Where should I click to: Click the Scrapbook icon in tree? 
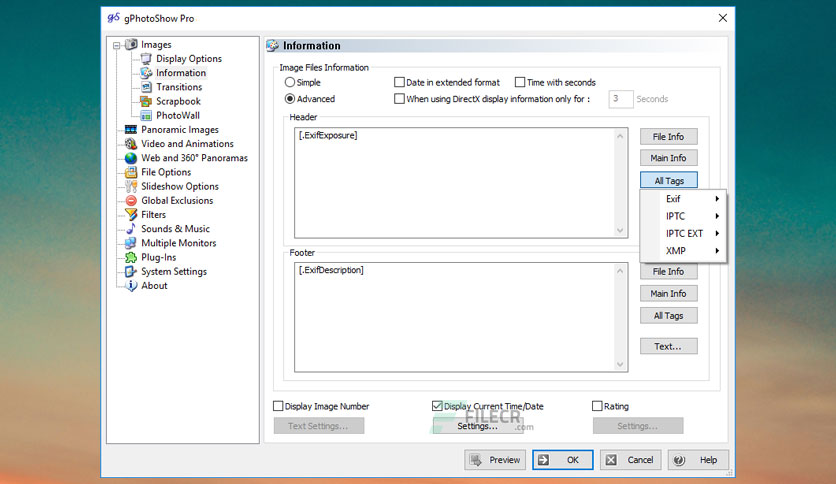146,101
